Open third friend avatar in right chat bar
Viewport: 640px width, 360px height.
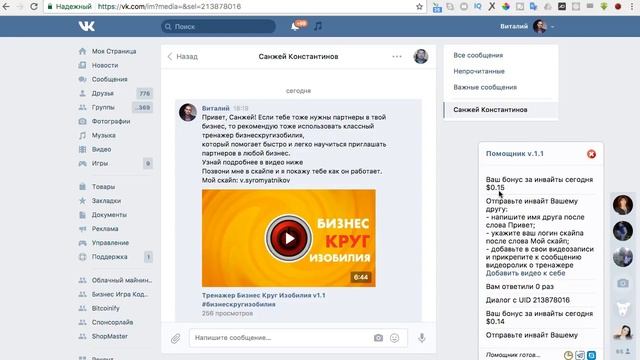point(622,257)
